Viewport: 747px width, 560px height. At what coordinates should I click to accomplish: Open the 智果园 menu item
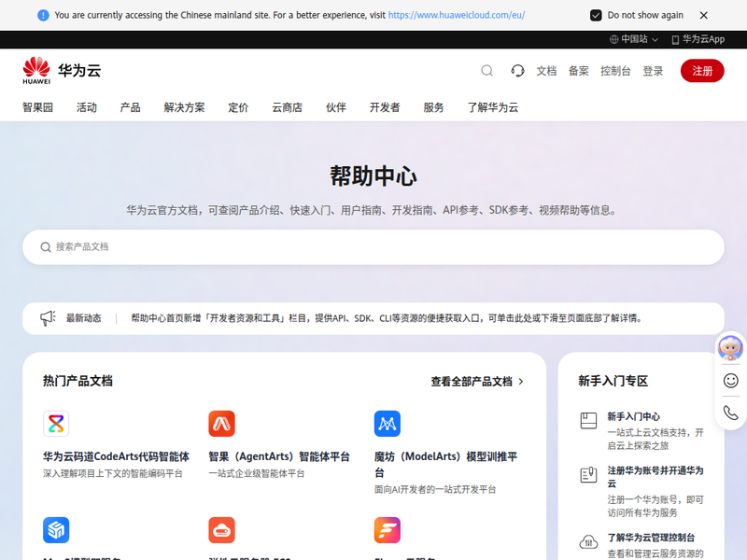[37, 107]
